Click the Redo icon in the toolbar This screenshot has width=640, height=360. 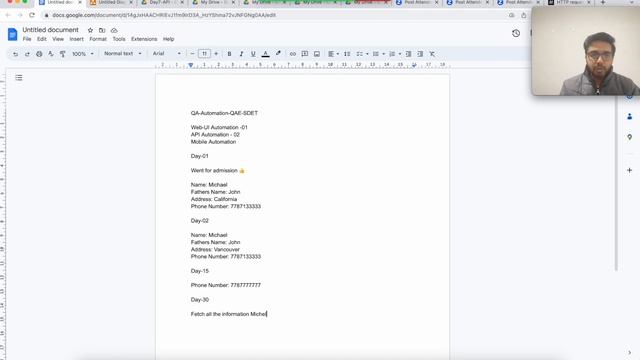click(x=27, y=54)
